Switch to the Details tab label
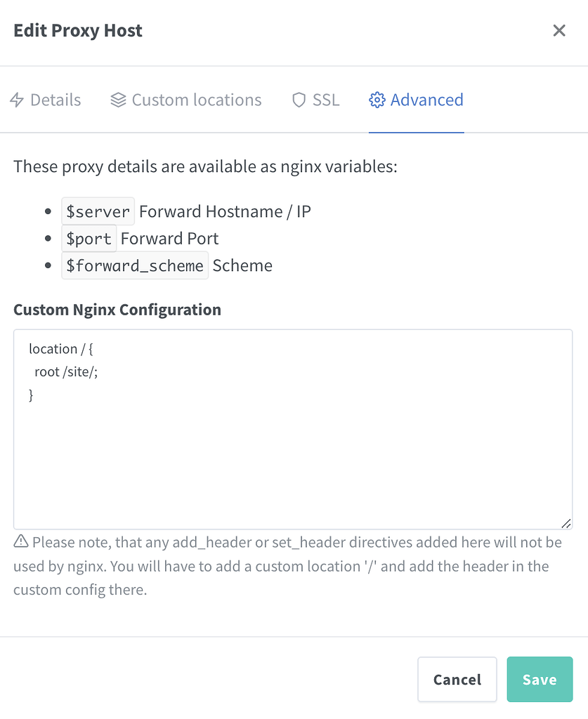 [x=55, y=100]
